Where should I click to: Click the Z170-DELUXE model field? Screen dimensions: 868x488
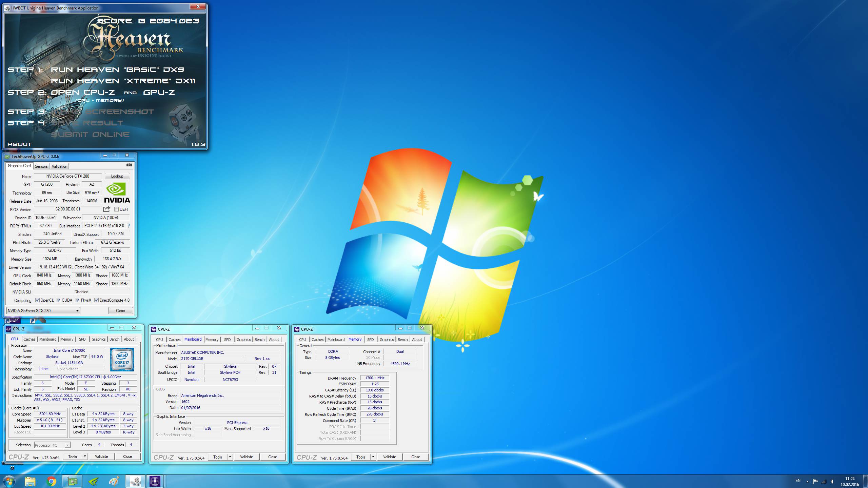click(212, 359)
